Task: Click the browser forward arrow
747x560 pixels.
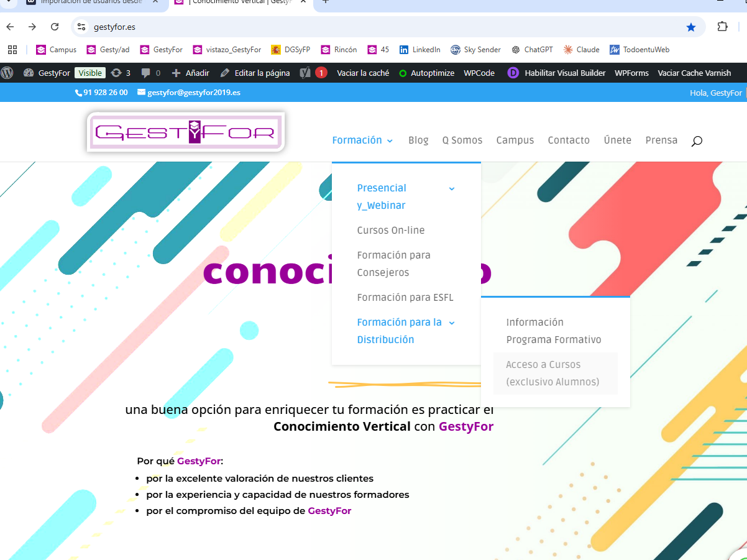Action: pyautogui.click(x=32, y=27)
